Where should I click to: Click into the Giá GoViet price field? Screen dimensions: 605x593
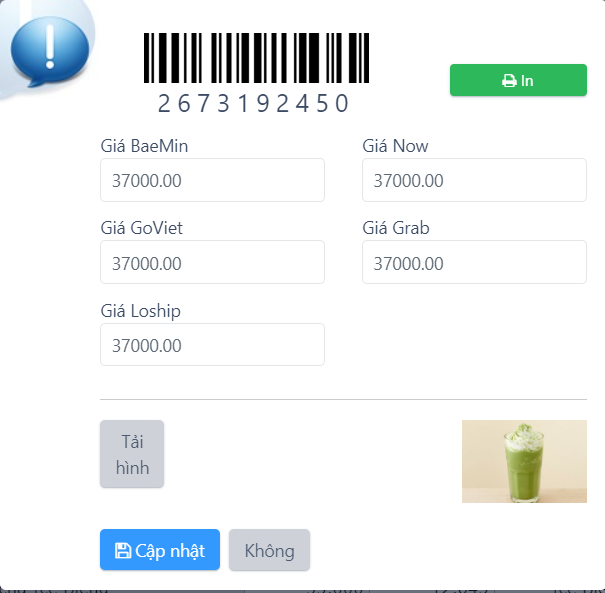click(212, 262)
